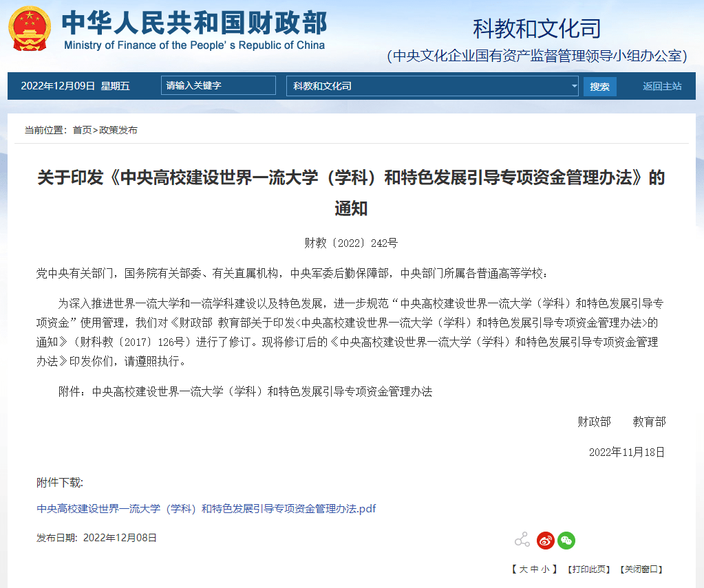
Task: Click the 附件 line in article body
Action: 245,391
